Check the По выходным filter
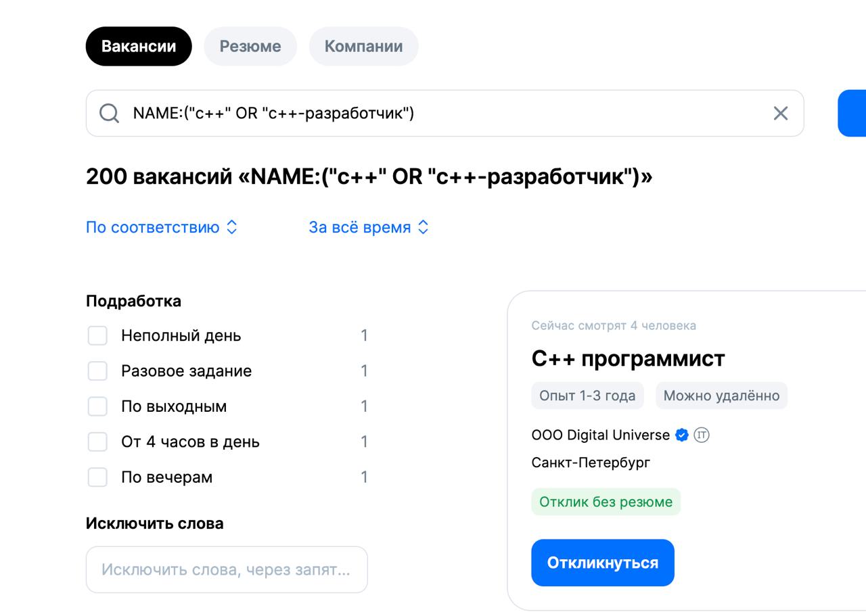Screen dimensions: 866x616 pyautogui.click(x=97, y=406)
